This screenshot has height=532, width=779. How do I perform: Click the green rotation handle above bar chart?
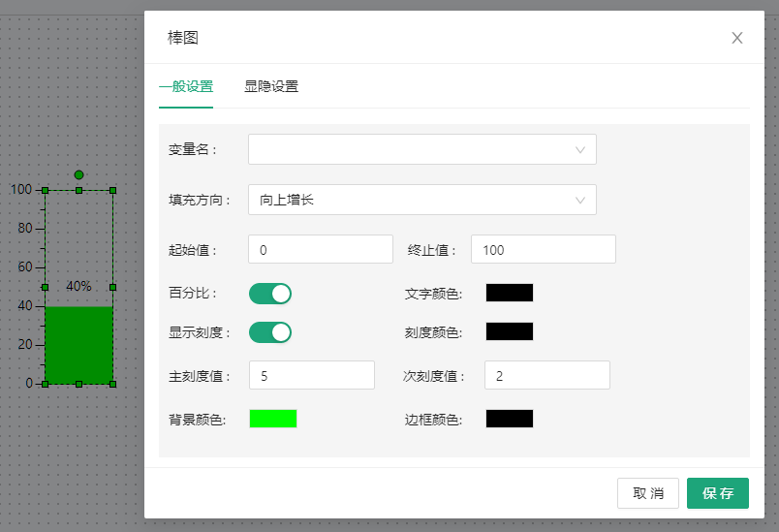(x=78, y=174)
